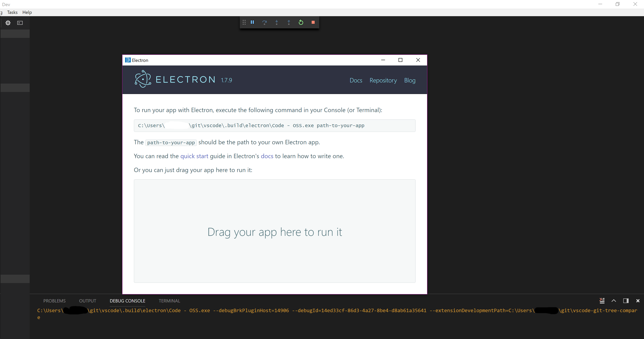The height and width of the screenshot is (339, 644).
Task: Stop debugging with red square
Action: click(x=313, y=22)
